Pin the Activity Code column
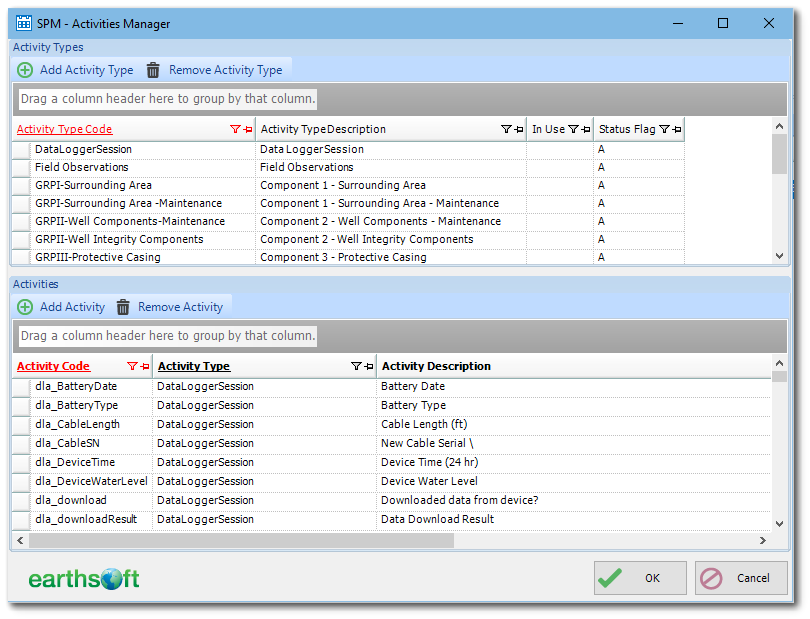Screen dimensions: 810x619 145,365
